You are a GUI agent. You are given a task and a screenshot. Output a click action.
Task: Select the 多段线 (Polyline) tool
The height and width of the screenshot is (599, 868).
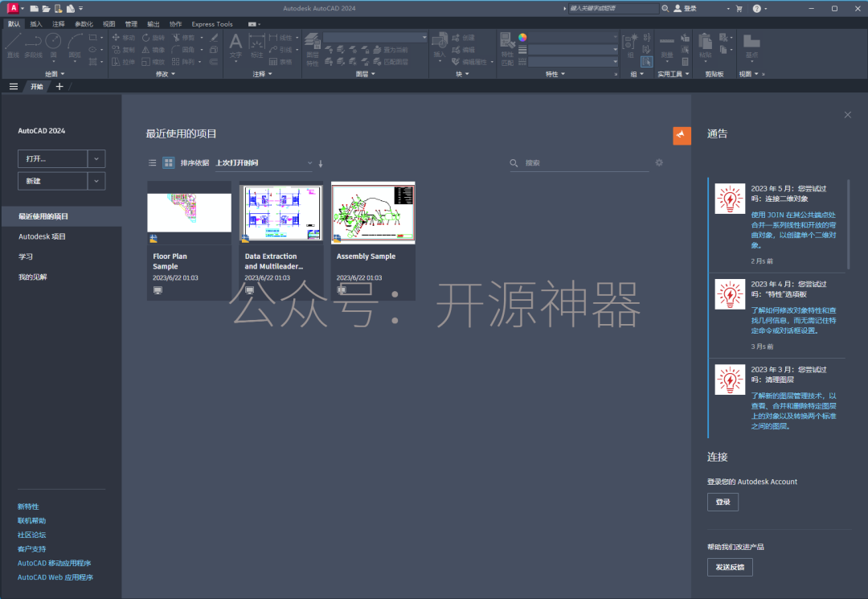[x=33, y=44]
